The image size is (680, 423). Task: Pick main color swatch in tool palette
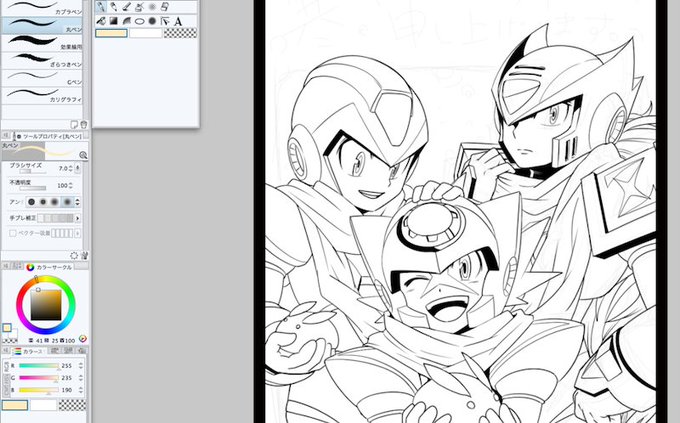point(111,33)
